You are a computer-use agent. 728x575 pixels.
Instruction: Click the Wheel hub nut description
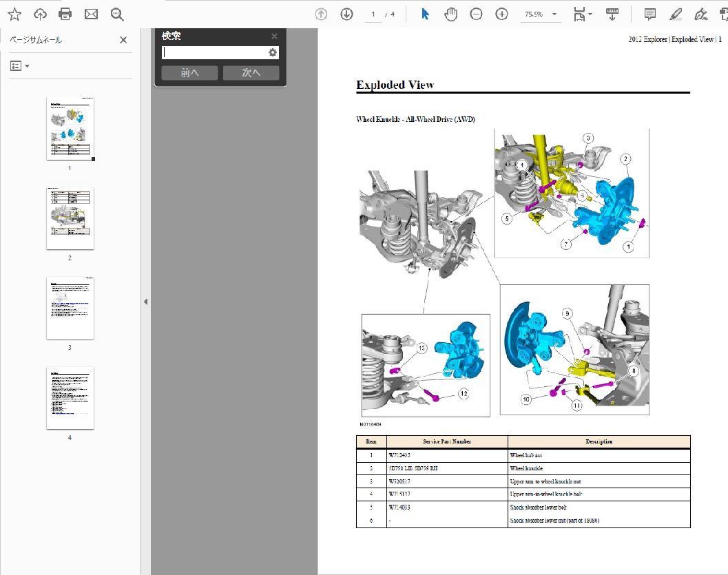[x=526, y=455]
